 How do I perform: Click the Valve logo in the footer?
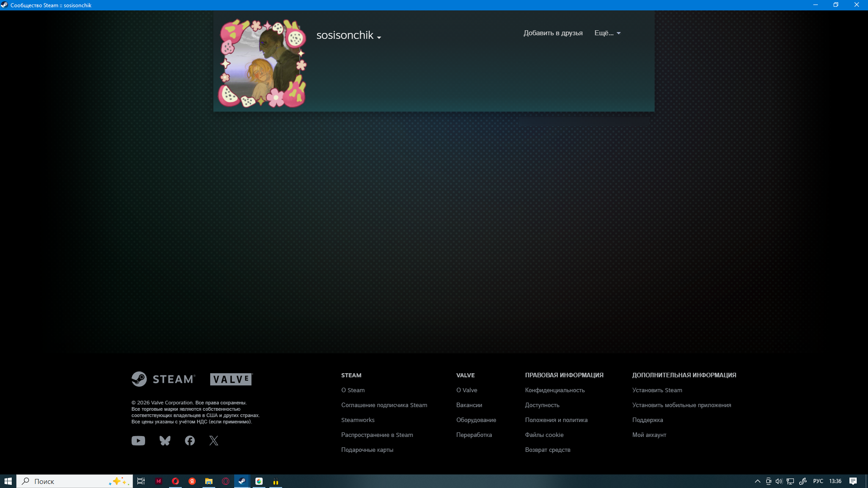click(x=231, y=379)
